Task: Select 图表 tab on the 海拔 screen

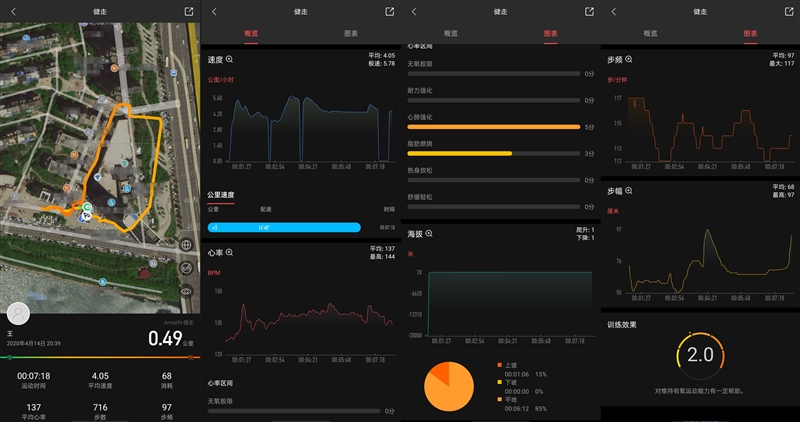Action: pyautogui.click(x=551, y=34)
